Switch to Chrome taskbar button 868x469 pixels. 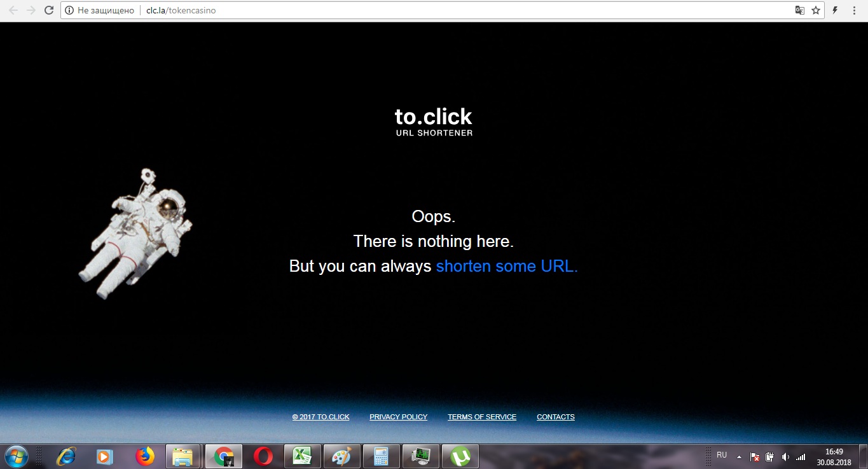pos(223,456)
